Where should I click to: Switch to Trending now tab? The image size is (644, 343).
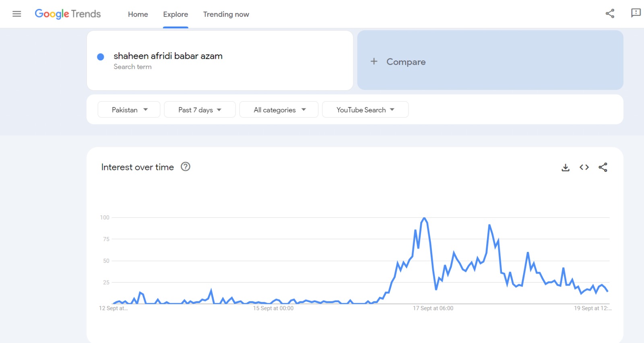[226, 15]
